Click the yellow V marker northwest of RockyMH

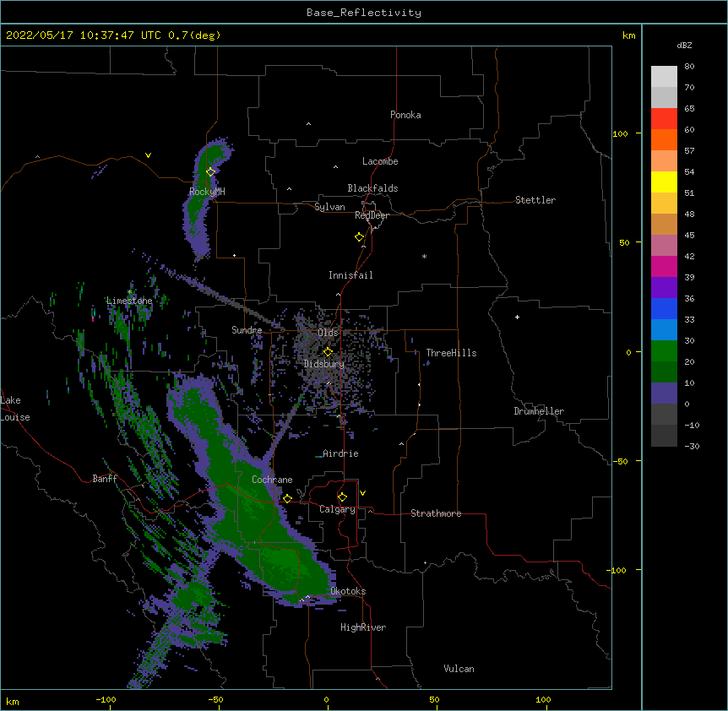point(148,155)
